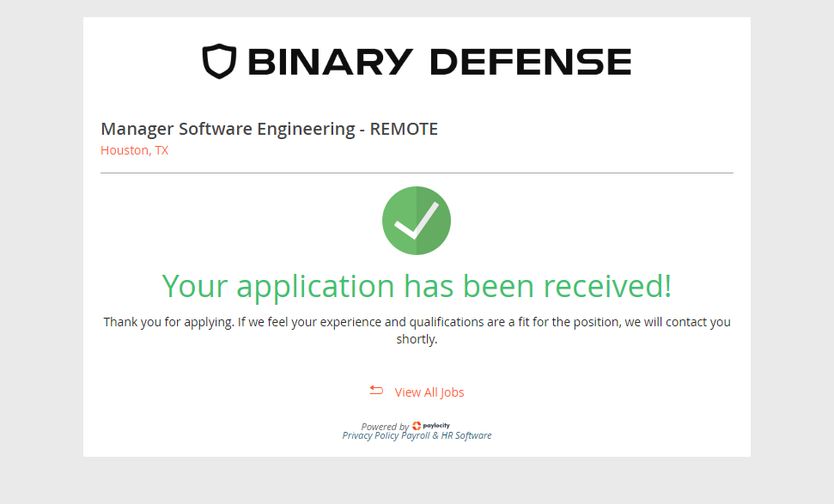Click the 'Powered by' text

point(385,427)
